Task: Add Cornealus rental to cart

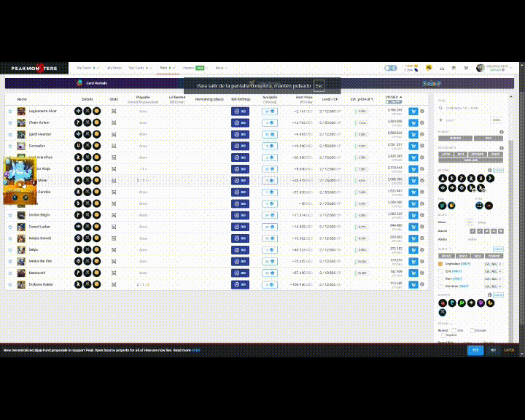Action: [x=413, y=146]
